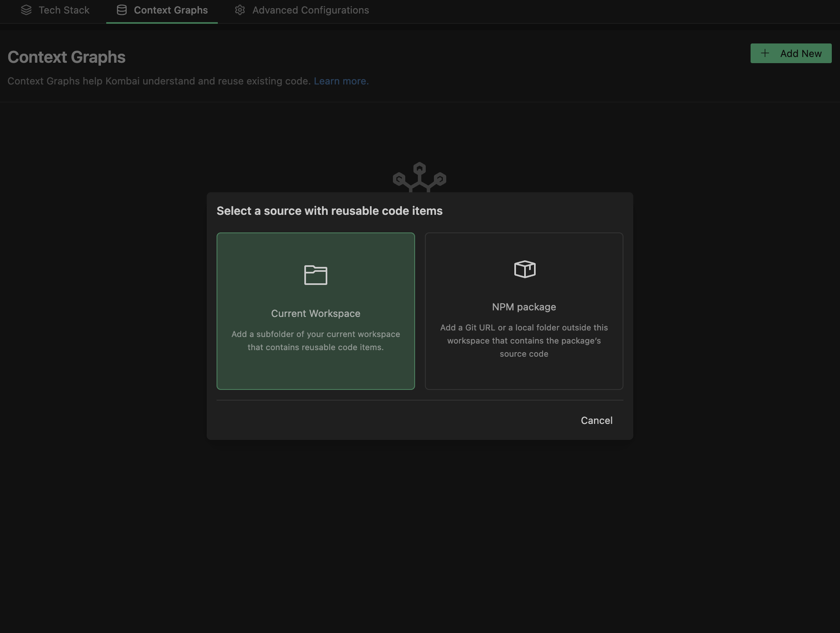
Task: Click the hexagon graph illustration icon
Action: 419,177
